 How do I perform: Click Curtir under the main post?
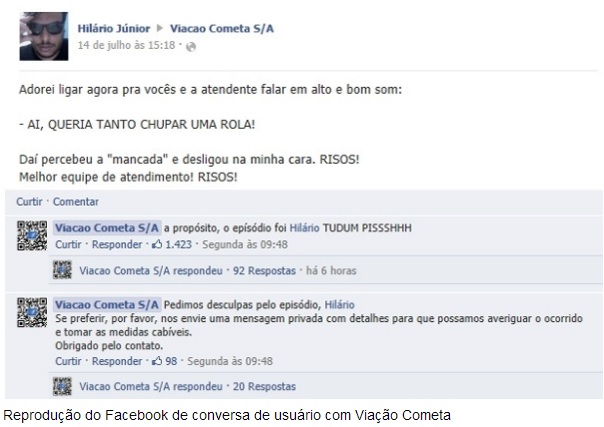tap(29, 202)
